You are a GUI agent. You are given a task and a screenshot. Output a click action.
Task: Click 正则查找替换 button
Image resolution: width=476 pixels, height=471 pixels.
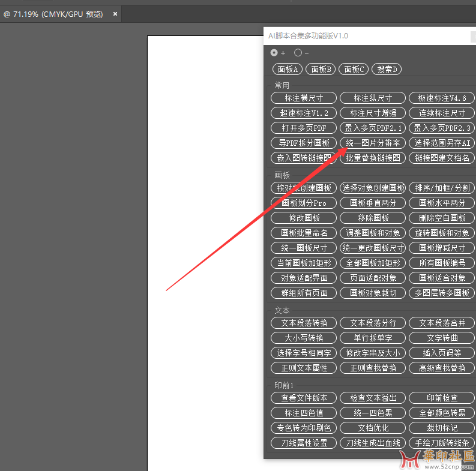pyautogui.click(x=373, y=368)
